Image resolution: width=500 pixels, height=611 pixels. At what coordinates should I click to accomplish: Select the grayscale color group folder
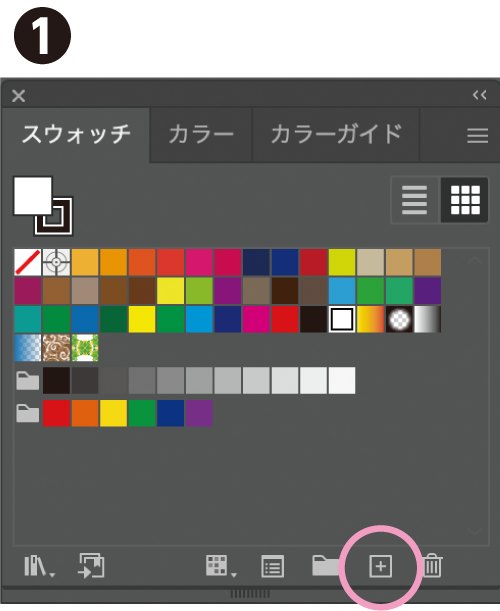[x=28, y=381]
